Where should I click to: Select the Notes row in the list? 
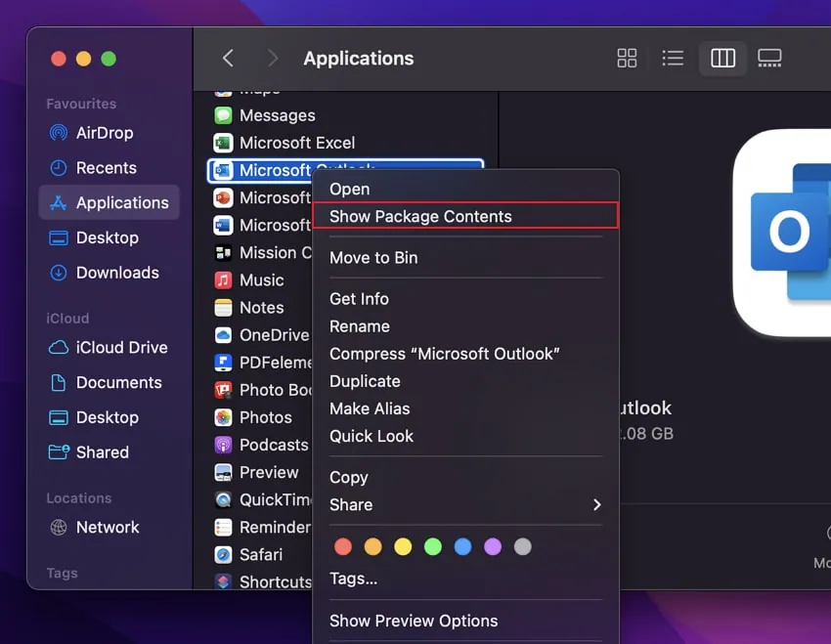tap(260, 308)
